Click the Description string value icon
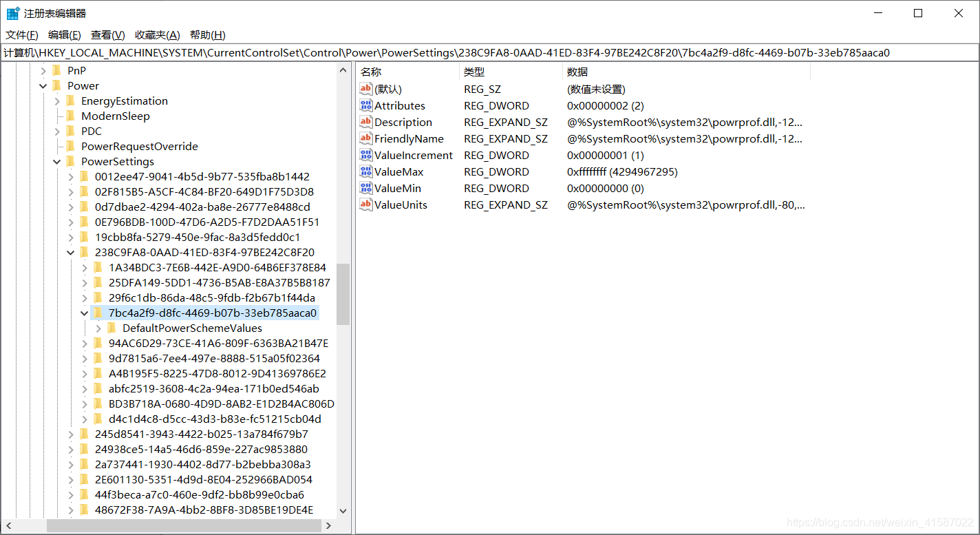980x535 pixels. (366, 122)
